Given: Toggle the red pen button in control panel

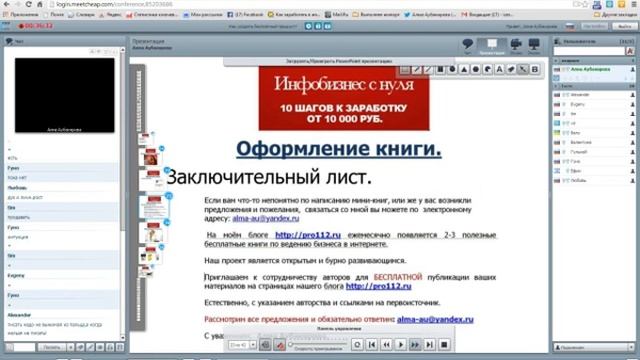Looking at the screenshot, I should tap(280, 345).
